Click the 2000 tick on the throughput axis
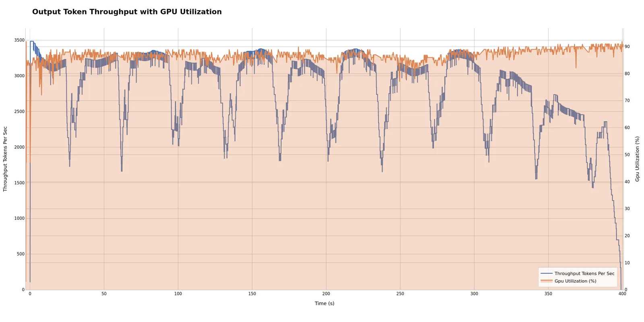This screenshot has height=322, width=644. click(19, 147)
